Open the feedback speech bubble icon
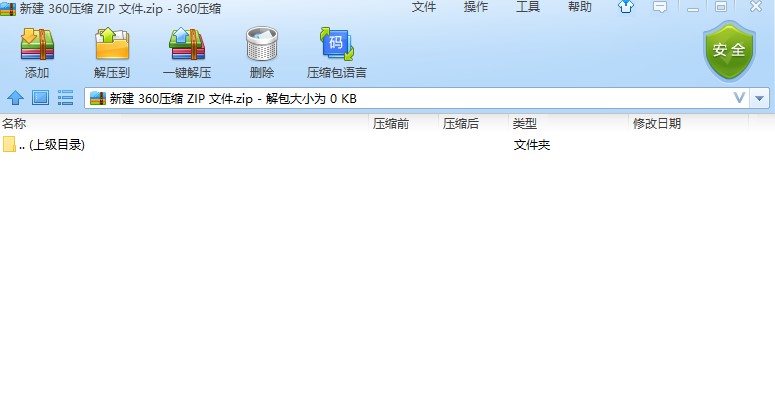The height and width of the screenshot is (415, 775). tap(660, 7)
